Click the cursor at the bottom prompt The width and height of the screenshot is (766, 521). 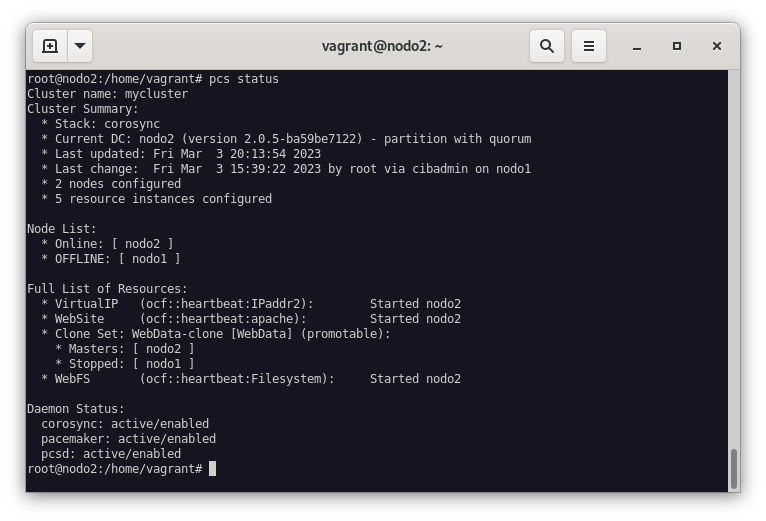(x=212, y=469)
